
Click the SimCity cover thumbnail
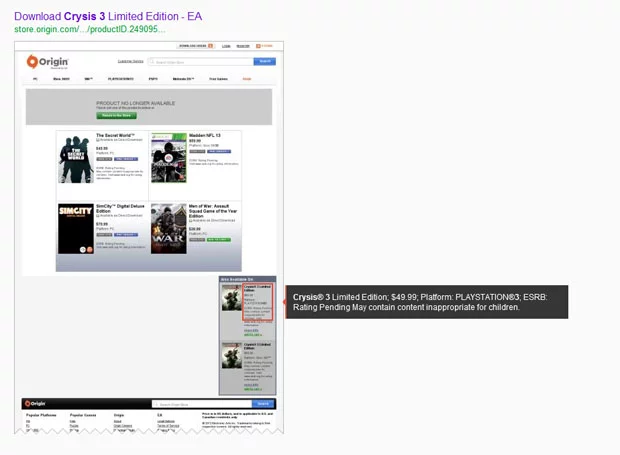pos(76,228)
